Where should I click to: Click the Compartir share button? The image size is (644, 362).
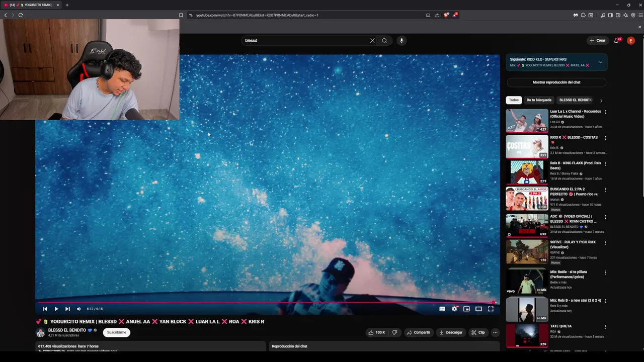pyautogui.click(x=418, y=332)
